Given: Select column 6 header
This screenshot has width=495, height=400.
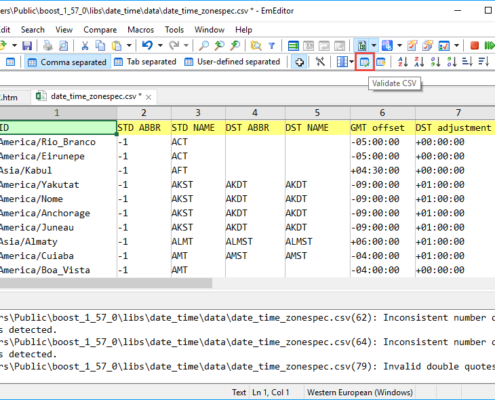Looking at the screenshot, I should click(x=382, y=113).
